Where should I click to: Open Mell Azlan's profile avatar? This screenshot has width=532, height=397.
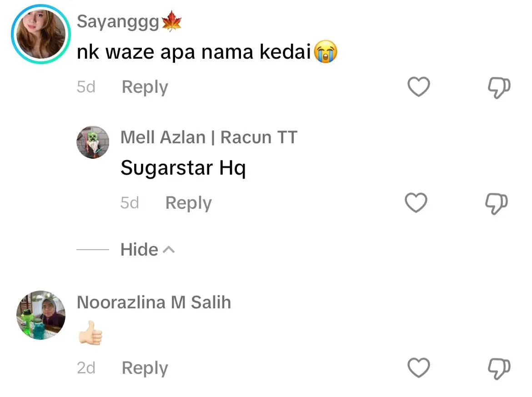[93, 142]
